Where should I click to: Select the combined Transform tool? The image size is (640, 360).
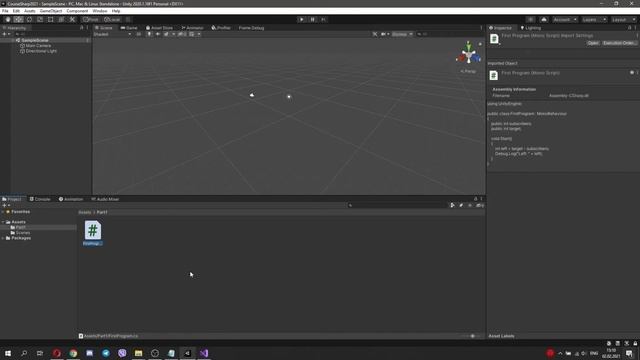tap(61, 19)
